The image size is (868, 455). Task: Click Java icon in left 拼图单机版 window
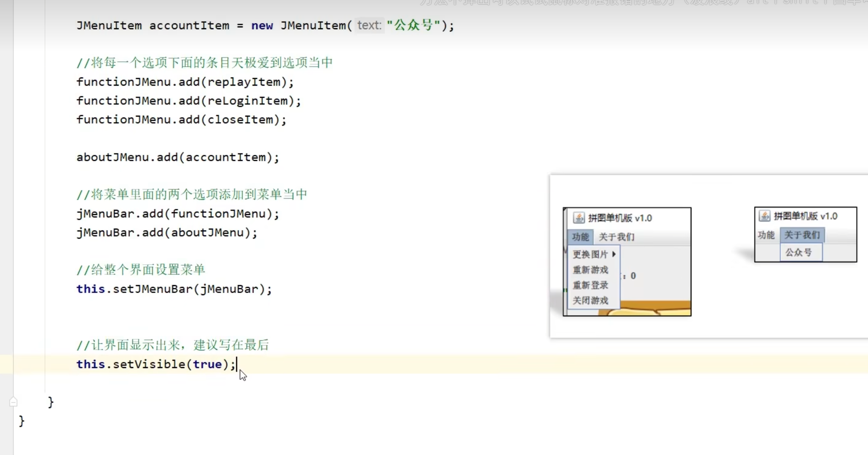(x=579, y=218)
